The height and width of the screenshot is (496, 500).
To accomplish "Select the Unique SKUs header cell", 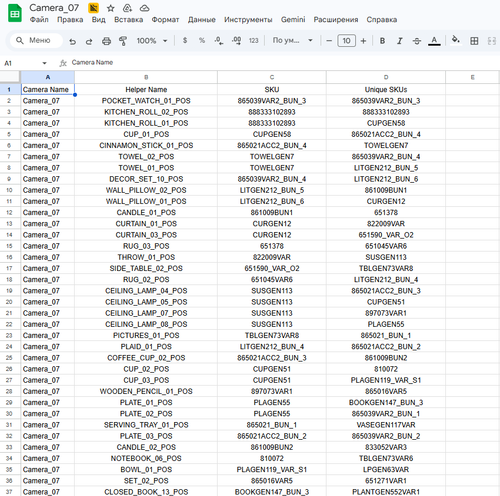I will tap(386, 89).
